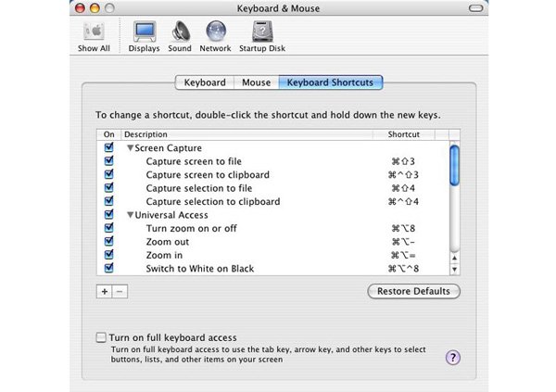Select the Turn zoom on or off row
The width and height of the screenshot is (556, 392).
tap(273, 229)
